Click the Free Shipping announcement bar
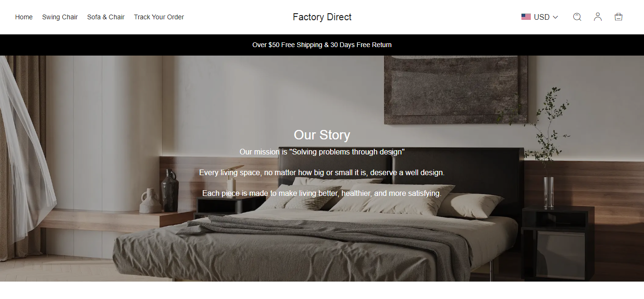Screen dimensions: 644x299 point(322,45)
